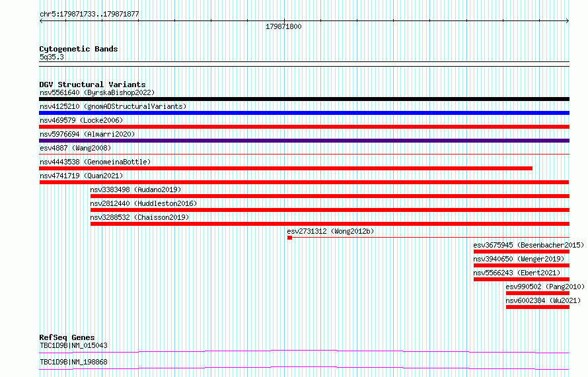This screenshot has width=588, height=377.
Task: Click the nsv3383498 (Audano2019) label
Action: (135, 189)
